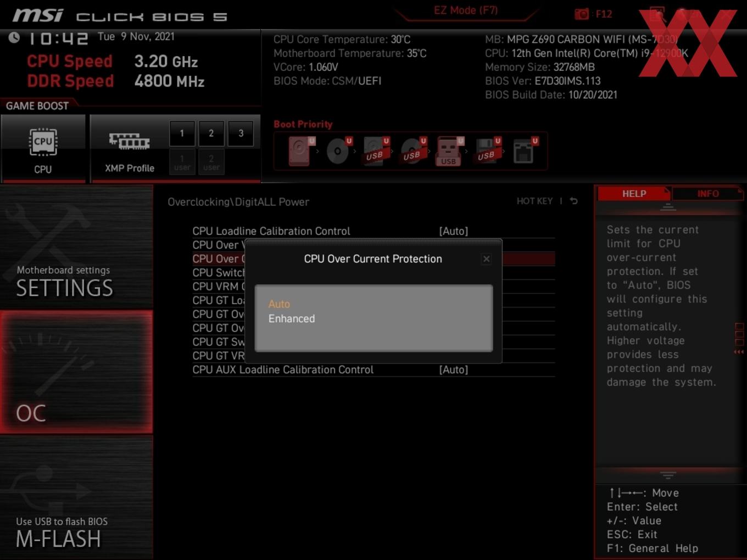747x560 pixels.
Task: Choose XMP user profile 1
Action: (x=182, y=162)
